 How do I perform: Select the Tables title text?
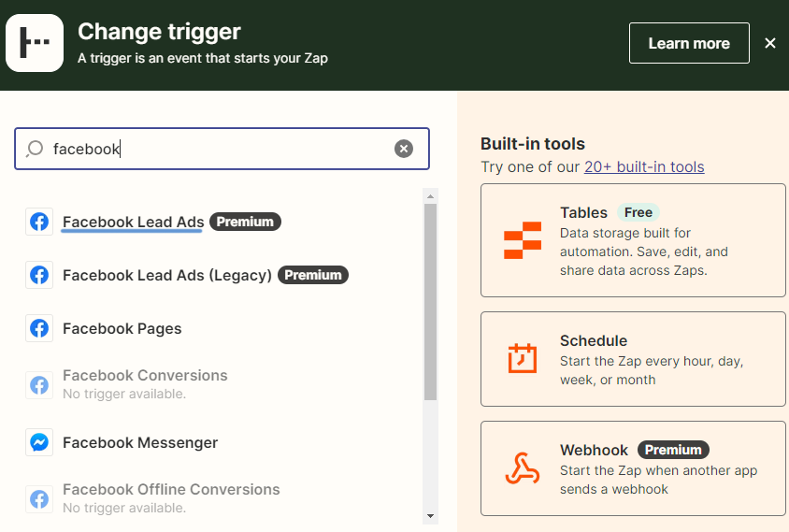point(583,212)
